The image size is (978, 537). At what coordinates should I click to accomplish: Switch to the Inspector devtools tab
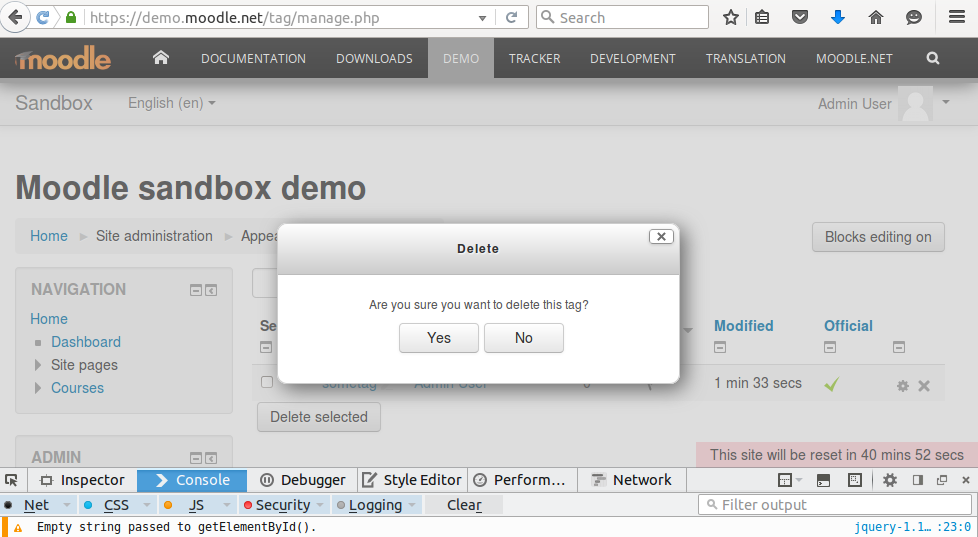click(x=82, y=480)
